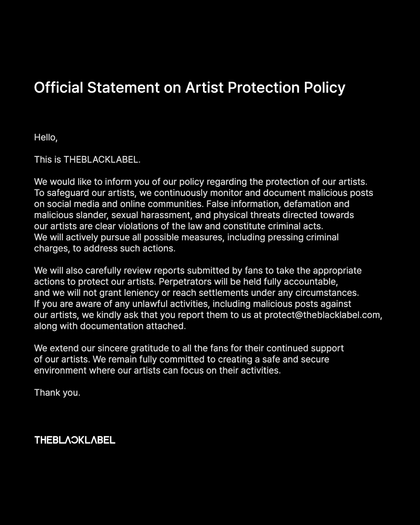
Task: Click the line about "clear violations of the law"
Action: click(178, 226)
